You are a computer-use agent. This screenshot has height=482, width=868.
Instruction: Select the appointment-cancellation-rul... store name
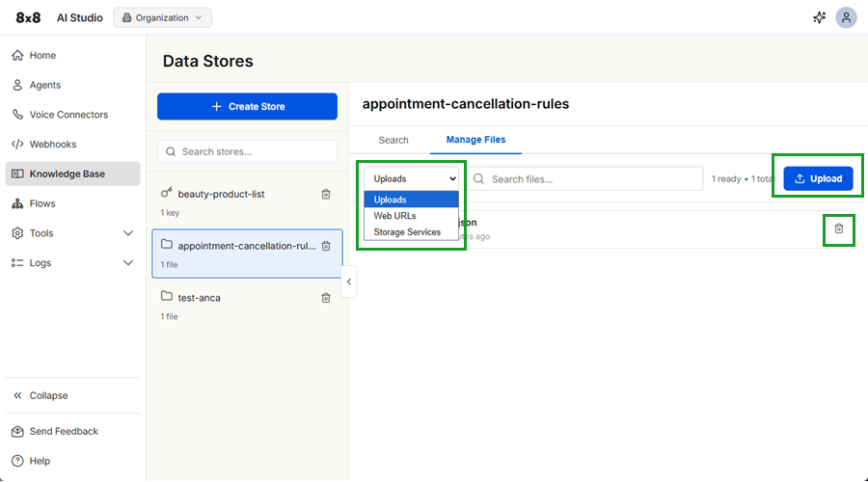pyautogui.click(x=247, y=246)
